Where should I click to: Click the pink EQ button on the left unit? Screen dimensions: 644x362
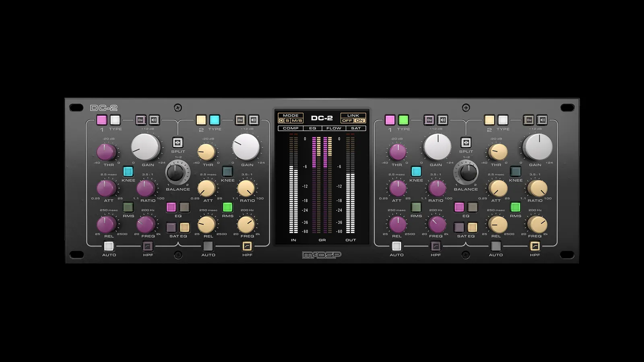(171, 207)
